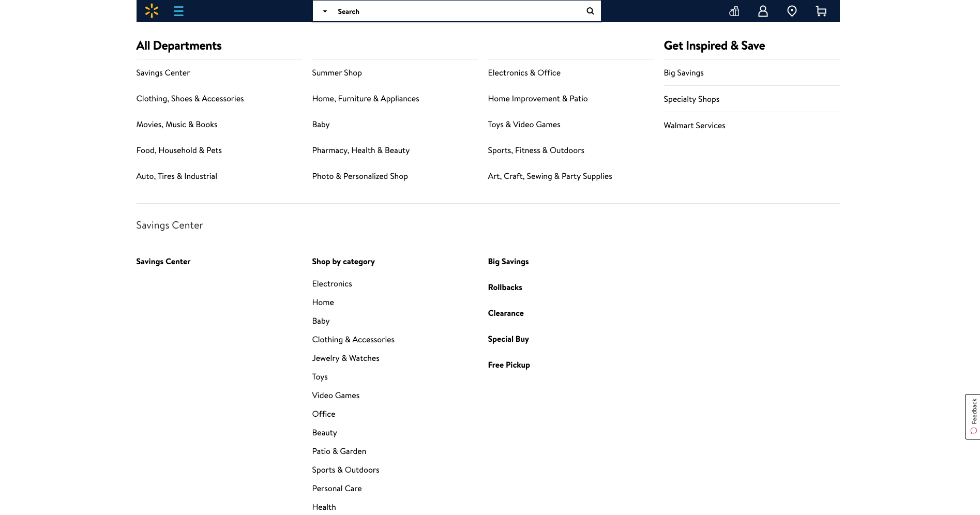Open the shopping cart icon

pos(821,11)
